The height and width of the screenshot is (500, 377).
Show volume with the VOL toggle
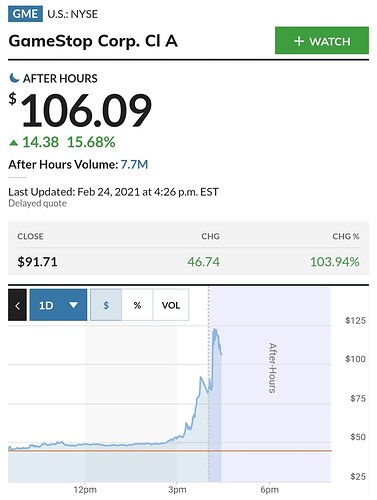pyautogui.click(x=171, y=305)
